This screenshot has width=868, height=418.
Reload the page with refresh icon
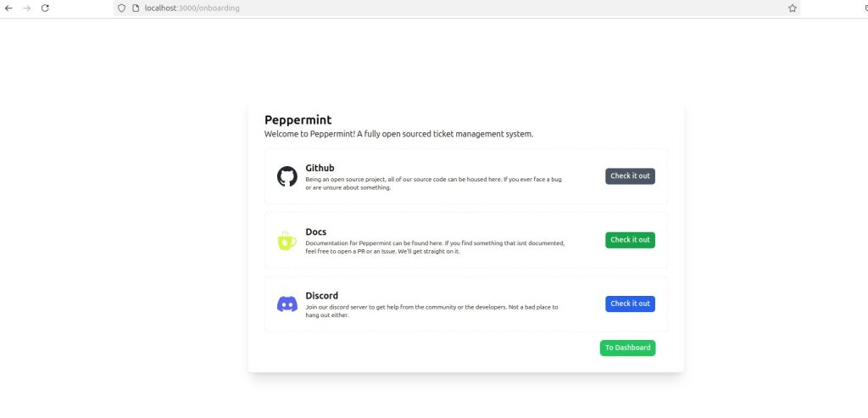tap(46, 8)
